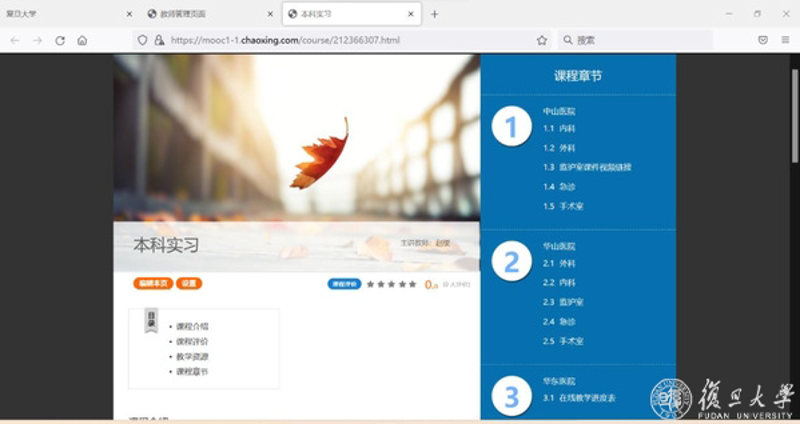Click the chapter 3 number circle
800x424 pixels.
click(x=512, y=396)
